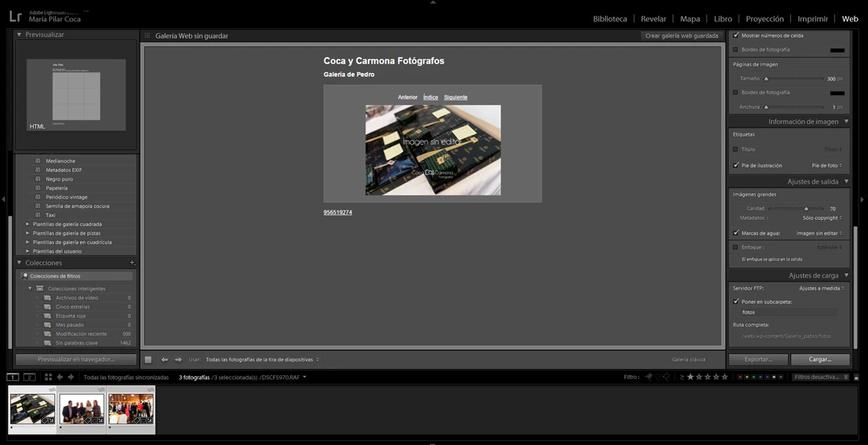Screen dimensions: 868x445
Task: Set filter rating to one star
Action: click(x=690, y=377)
